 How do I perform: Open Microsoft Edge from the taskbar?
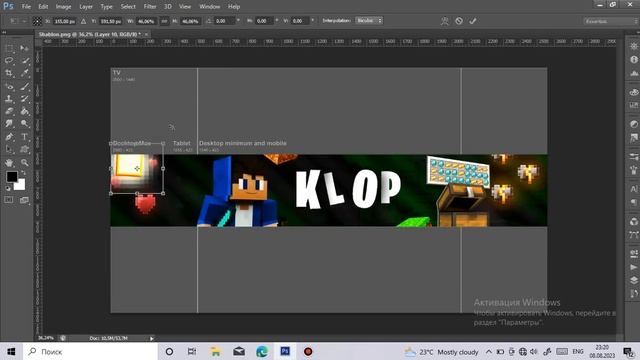coord(262,351)
